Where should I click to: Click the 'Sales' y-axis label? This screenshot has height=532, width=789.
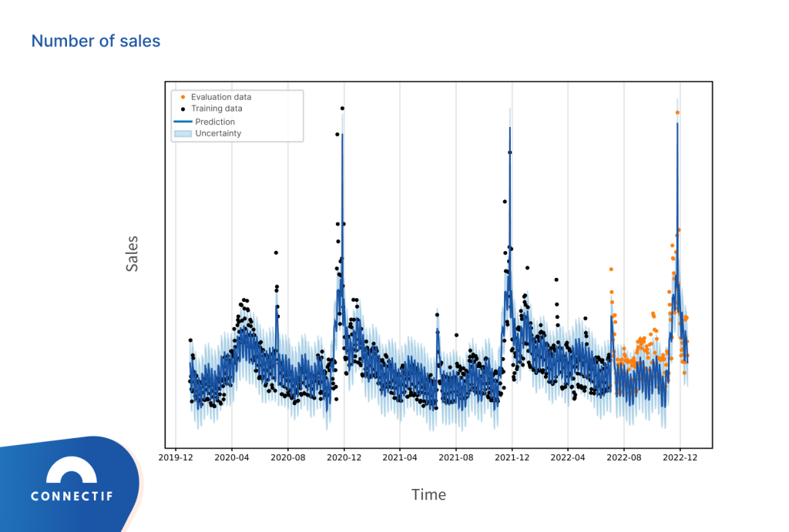(x=133, y=253)
